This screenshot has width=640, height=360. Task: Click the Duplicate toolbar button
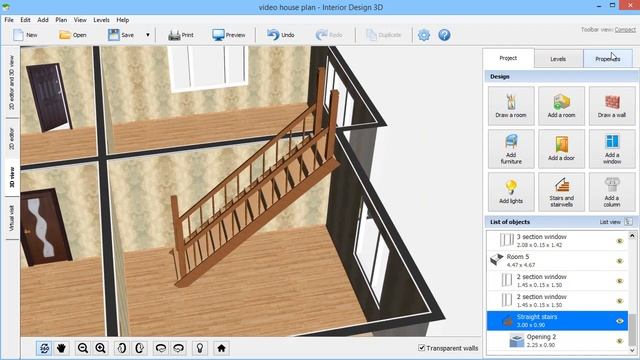(384, 35)
